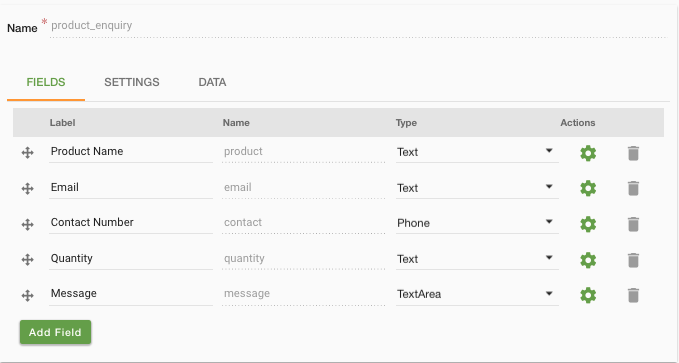Edit the Product Name label input
Image resolution: width=679 pixels, height=363 pixels.
pos(131,152)
